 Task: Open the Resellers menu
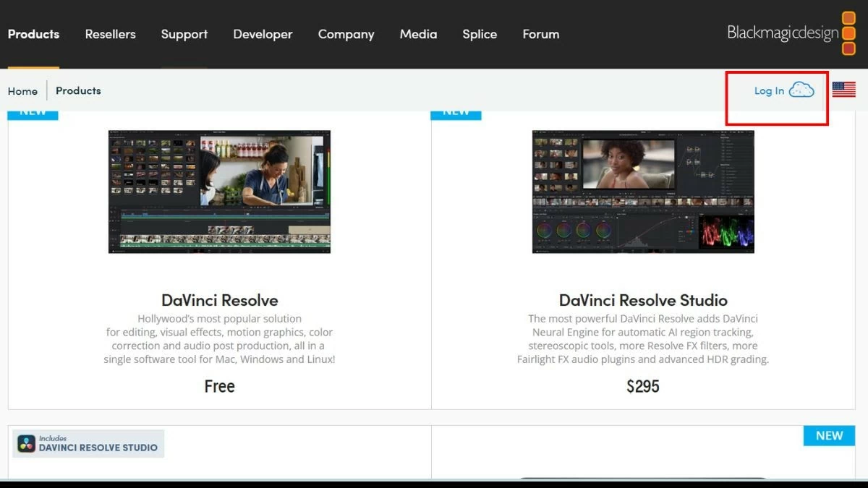tap(110, 34)
